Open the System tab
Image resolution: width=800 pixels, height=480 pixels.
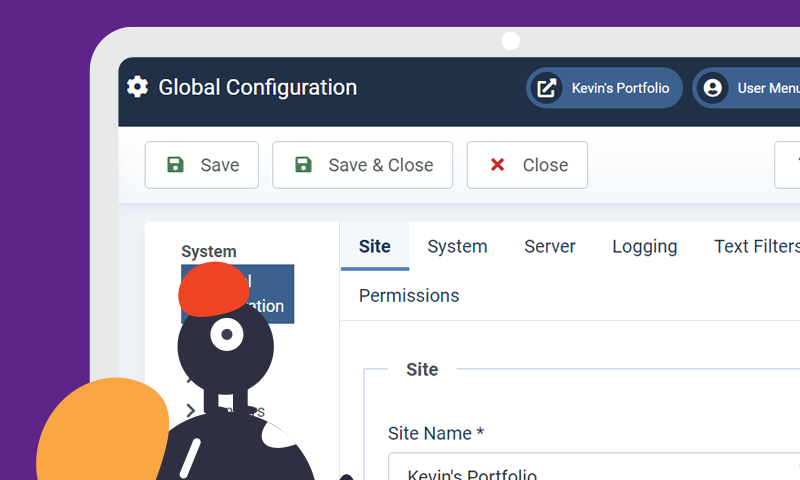tap(457, 246)
